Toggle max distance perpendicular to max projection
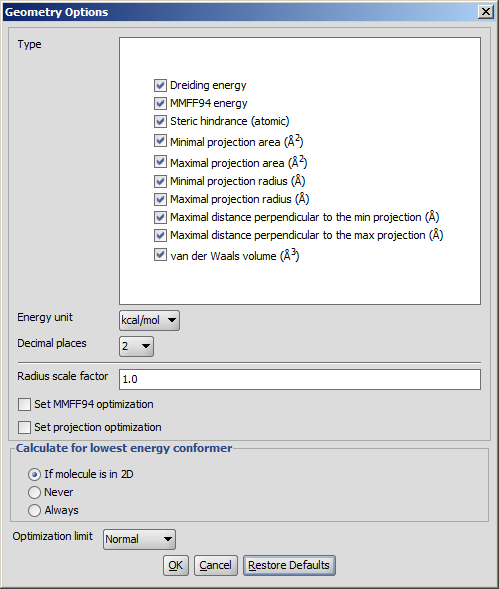Image resolution: width=499 pixels, height=589 pixels. click(x=160, y=236)
